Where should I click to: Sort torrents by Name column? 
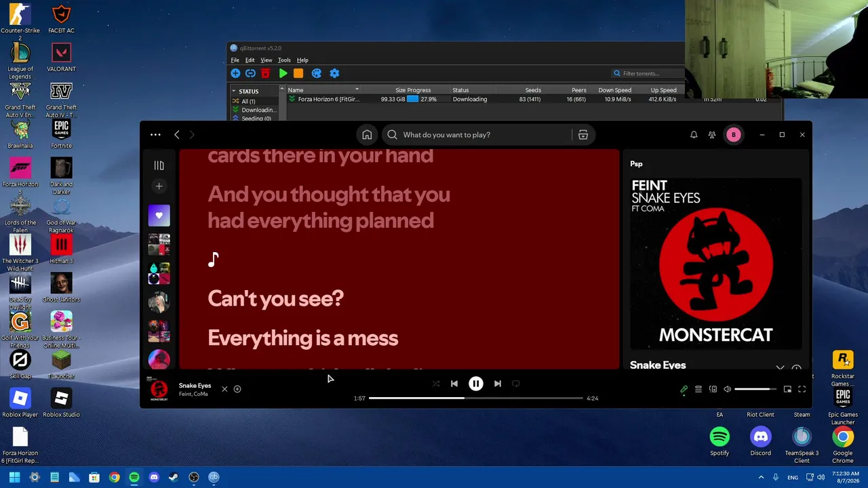[296, 90]
